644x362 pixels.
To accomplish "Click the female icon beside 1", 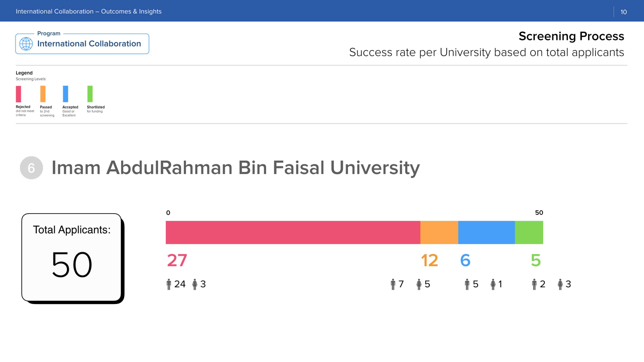I will coord(493,284).
